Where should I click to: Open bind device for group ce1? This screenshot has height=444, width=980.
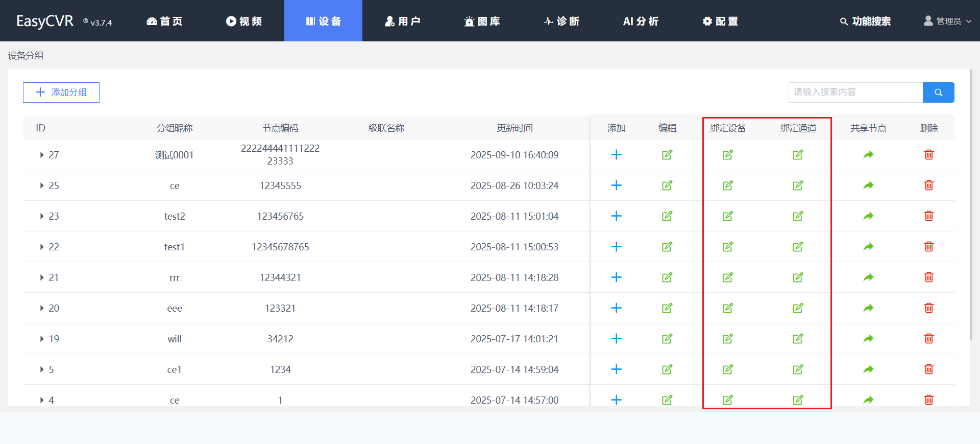[x=727, y=369]
